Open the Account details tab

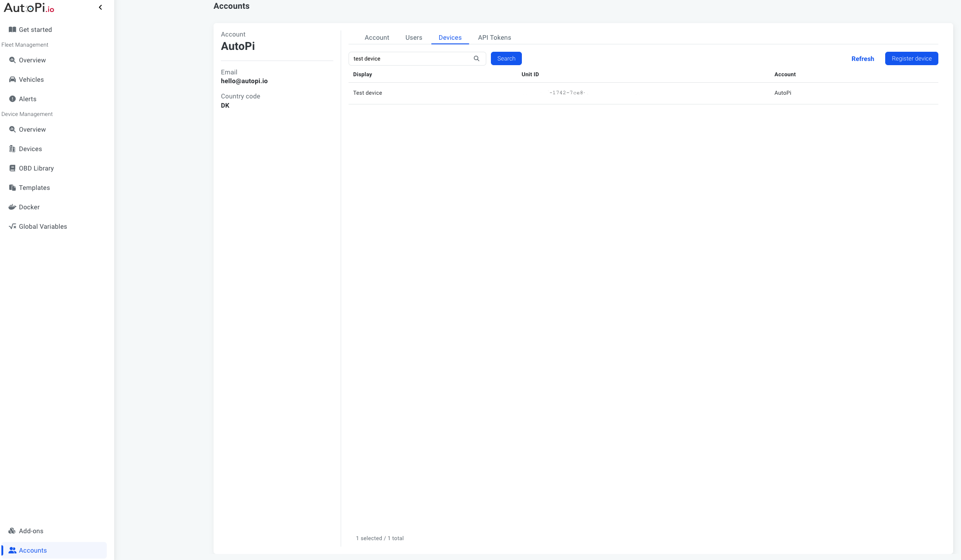[376, 37]
